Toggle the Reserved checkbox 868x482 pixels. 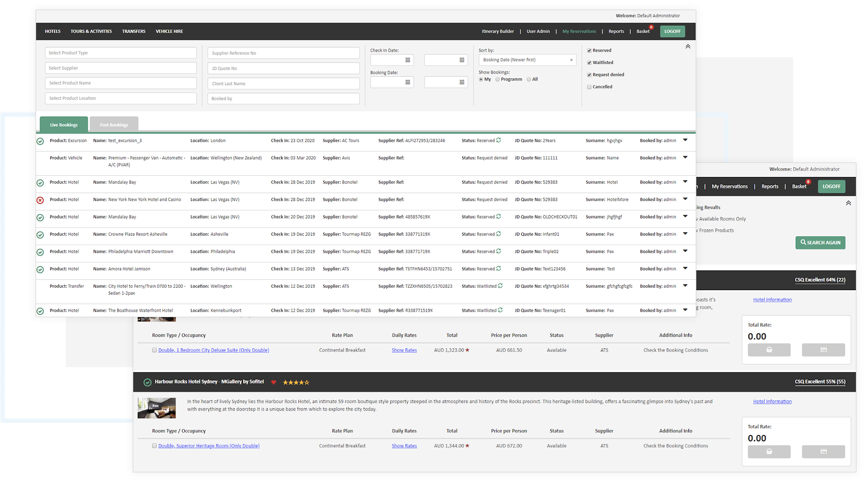click(589, 50)
